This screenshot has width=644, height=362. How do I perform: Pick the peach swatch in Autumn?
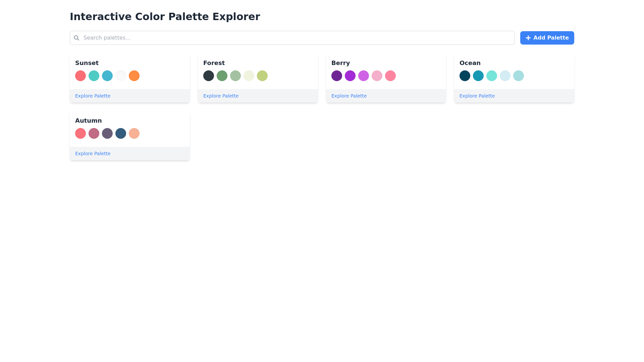[x=134, y=133]
